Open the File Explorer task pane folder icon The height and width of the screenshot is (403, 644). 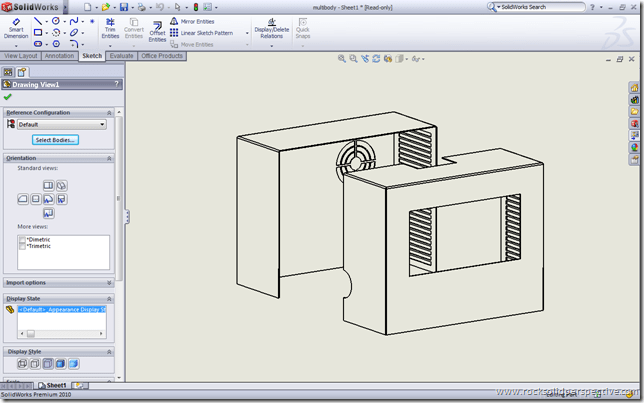pos(635,111)
